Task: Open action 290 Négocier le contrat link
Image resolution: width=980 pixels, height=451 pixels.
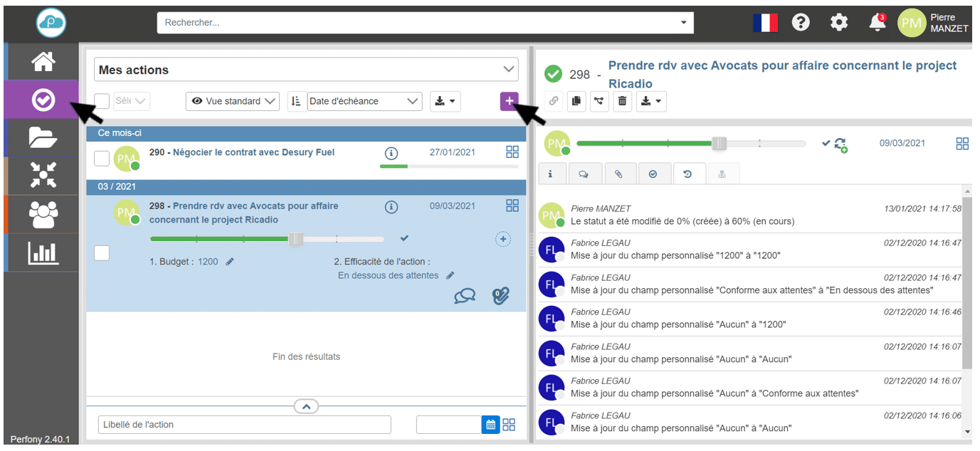Action: [253, 152]
